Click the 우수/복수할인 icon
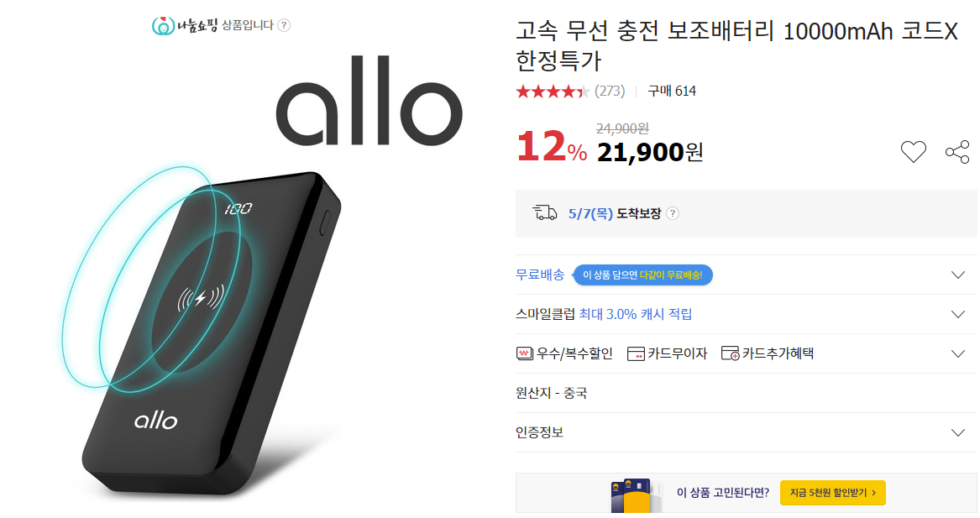This screenshot has width=980, height=518. [524, 353]
